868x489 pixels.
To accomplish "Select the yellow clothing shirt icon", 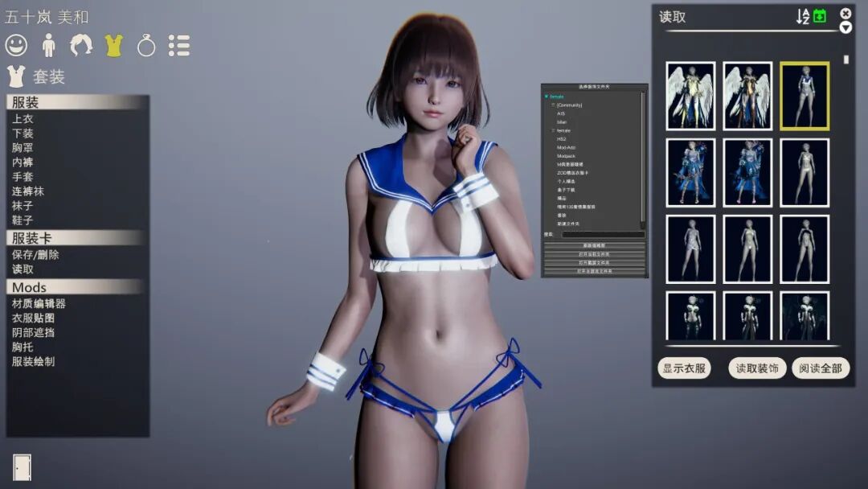I will tap(113, 45).
